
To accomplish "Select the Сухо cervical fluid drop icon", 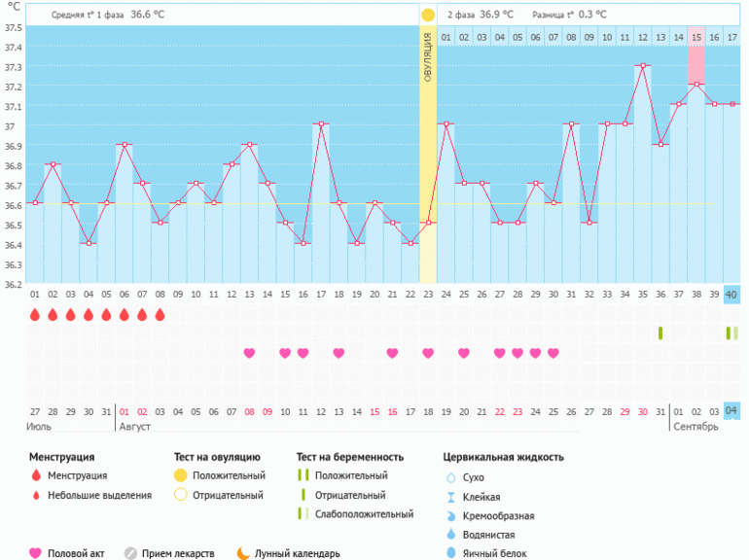I will point(450,477).
